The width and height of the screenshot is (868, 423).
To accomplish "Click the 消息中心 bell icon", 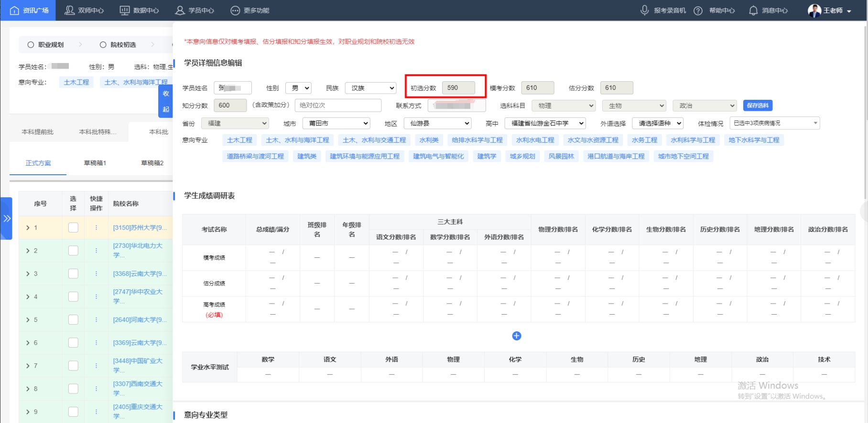I will coord(753,10).
